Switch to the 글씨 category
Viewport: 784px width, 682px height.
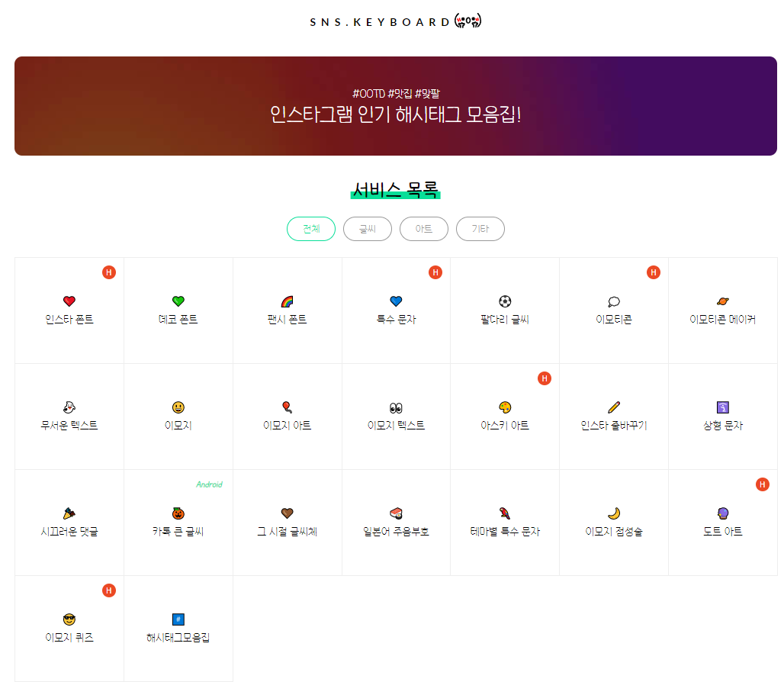click(367, 228)
